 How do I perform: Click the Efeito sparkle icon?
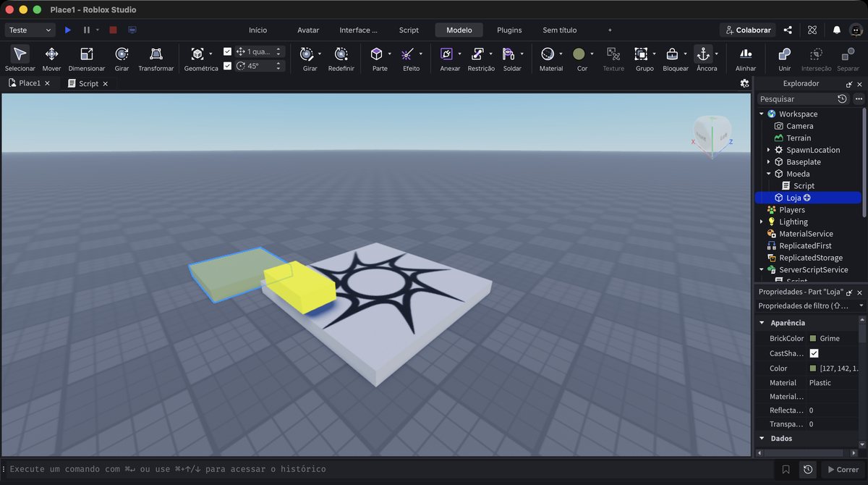[407, 54]
